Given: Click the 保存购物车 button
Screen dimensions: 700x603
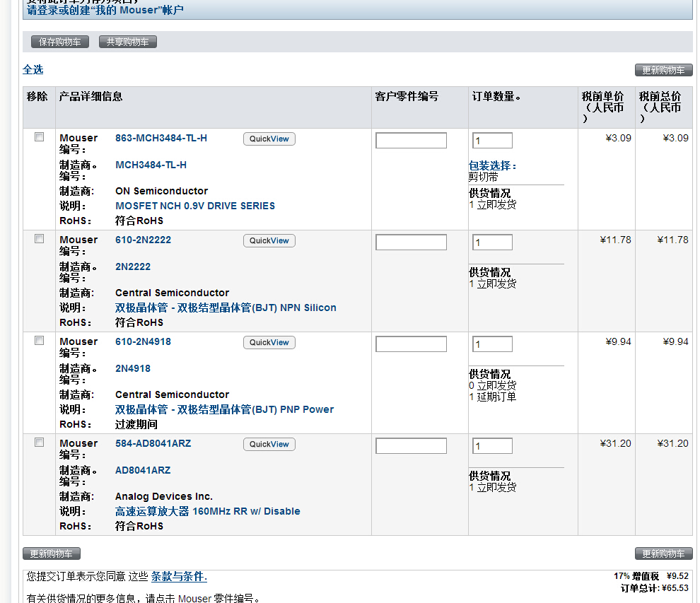Looking at the screenshot, I should pos(60,42).
